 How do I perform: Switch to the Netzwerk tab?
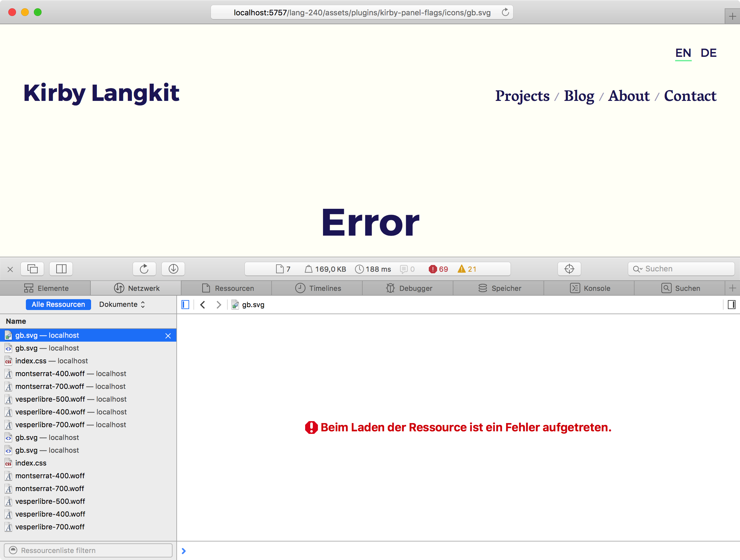pos(136,288)
